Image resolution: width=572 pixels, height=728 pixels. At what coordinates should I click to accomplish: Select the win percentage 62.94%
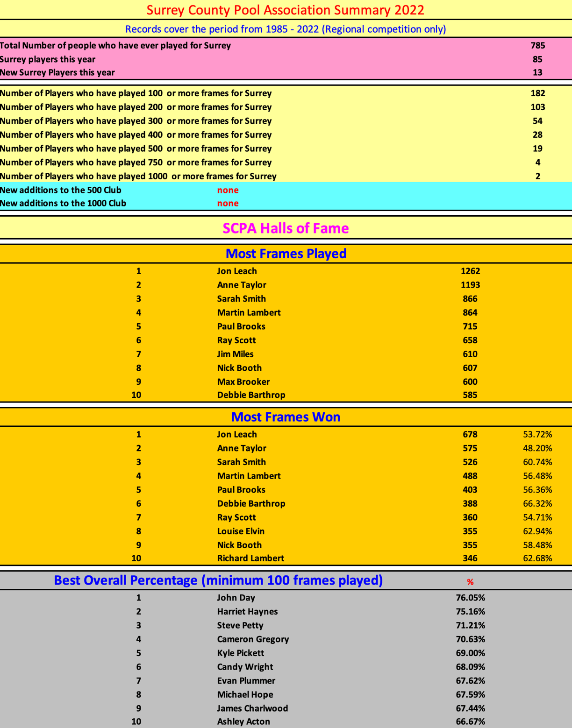point(537,531)
